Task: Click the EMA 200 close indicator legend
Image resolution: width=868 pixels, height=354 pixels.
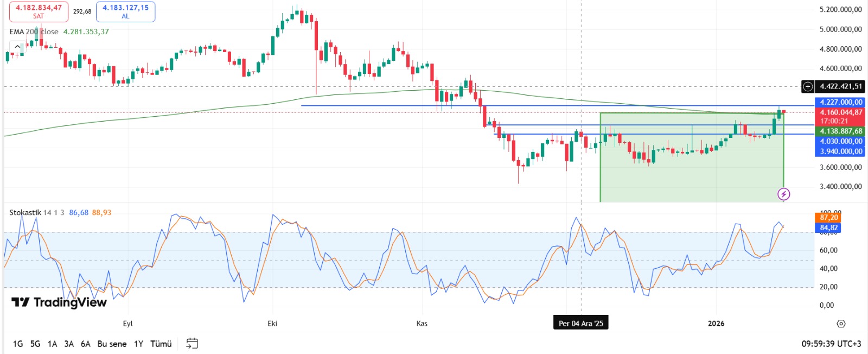Action: click(x=34, y=31)
